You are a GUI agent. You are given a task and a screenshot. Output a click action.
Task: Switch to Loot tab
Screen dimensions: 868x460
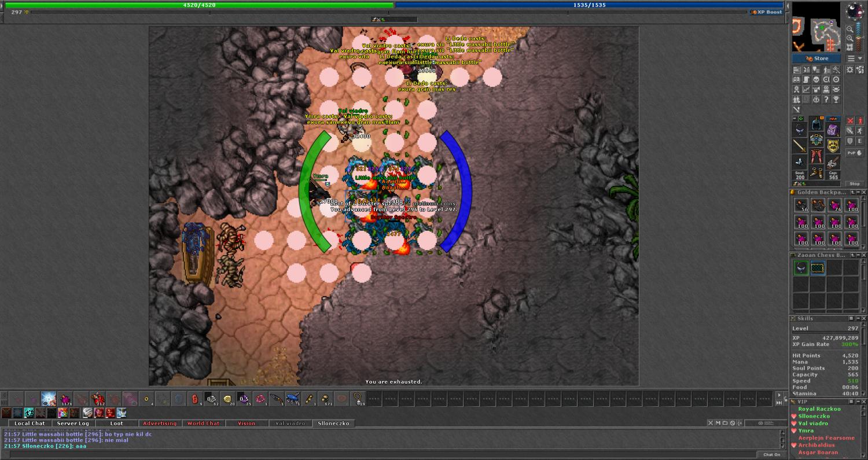pyautogui.click(x=117, y=424)
